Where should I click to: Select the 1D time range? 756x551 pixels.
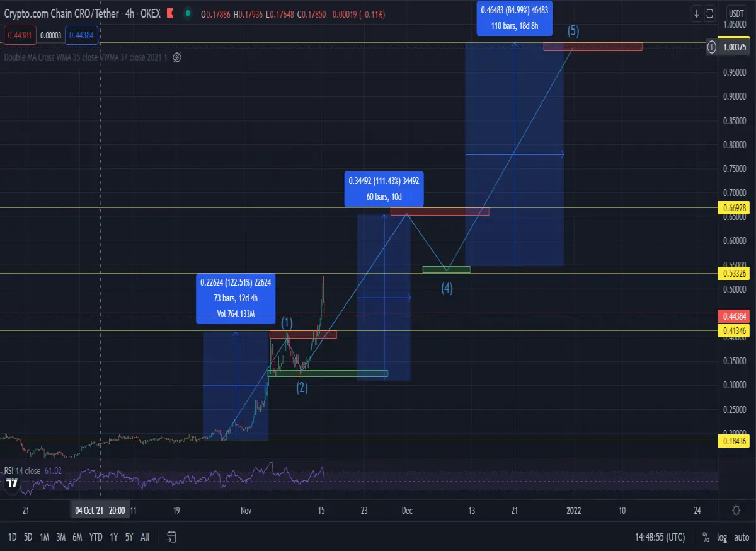(12, 537)
